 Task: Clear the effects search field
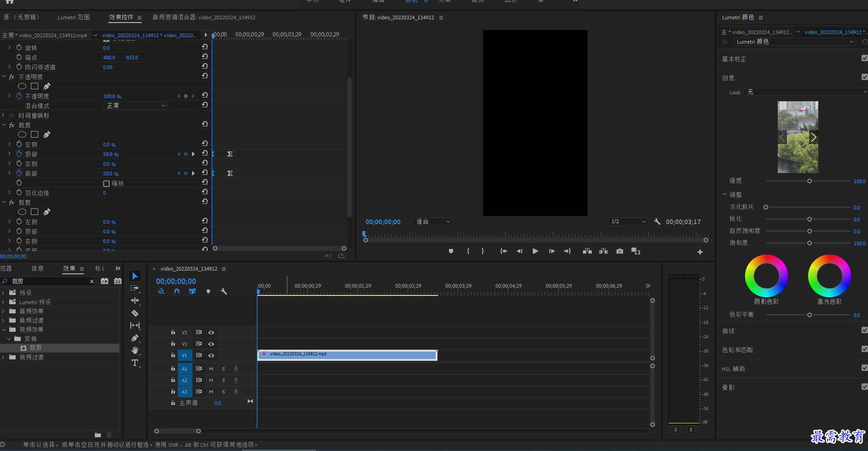pyautogui.click(x=92, y=281)
